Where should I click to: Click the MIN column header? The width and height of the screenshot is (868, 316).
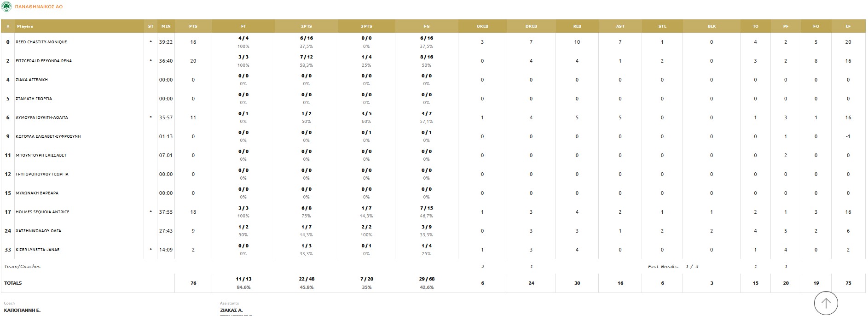[166, 26]
